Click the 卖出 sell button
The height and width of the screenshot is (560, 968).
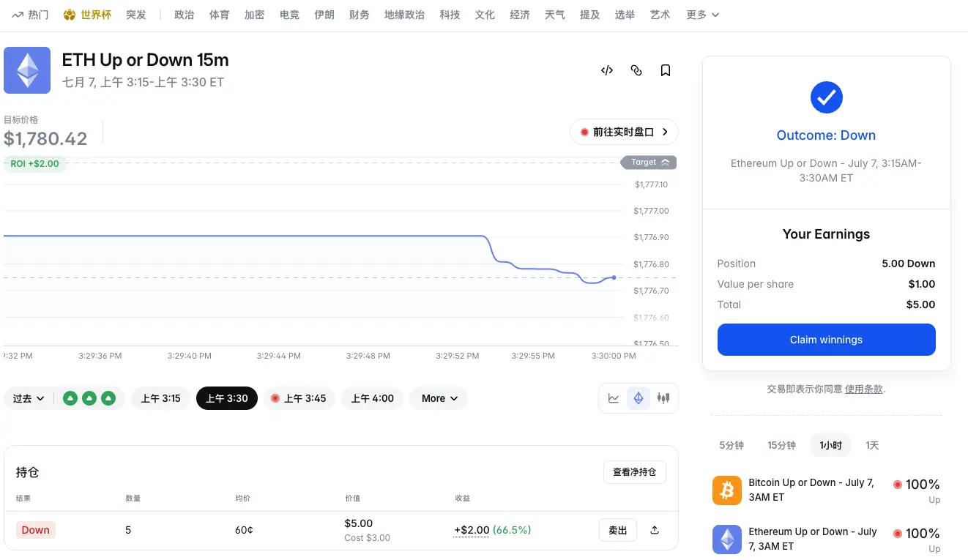pyautogui.click(x=618, y=530)
